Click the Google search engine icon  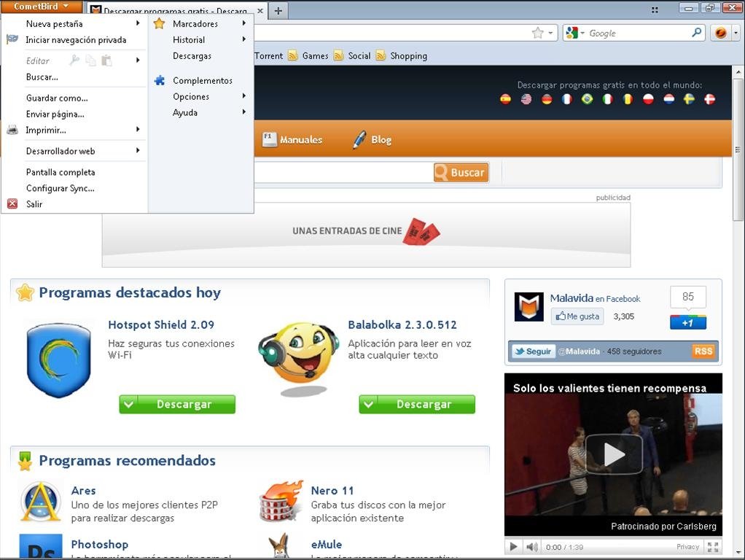[572, 33]
